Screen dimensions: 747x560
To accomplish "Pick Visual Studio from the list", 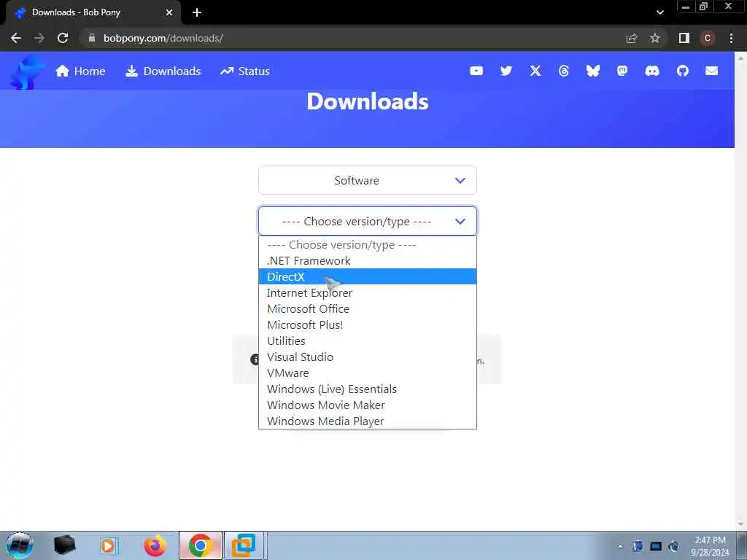I will click(368, 357).
